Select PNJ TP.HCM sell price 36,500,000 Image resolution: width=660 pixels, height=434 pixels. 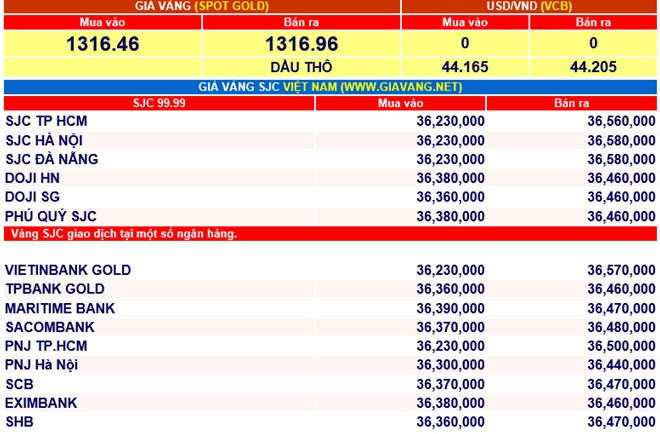(x=621, y=346)
